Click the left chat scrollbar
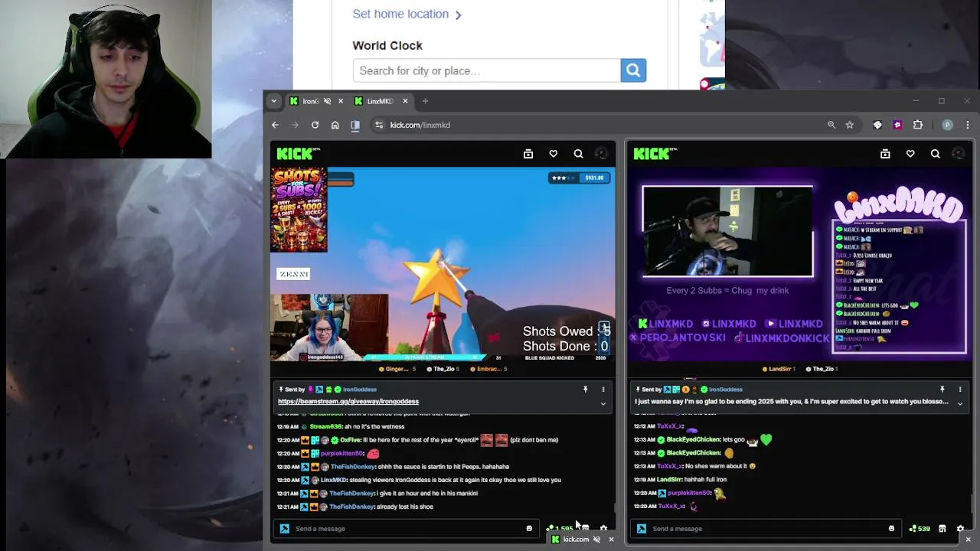The image size is (980, 551). coord(616,509)
